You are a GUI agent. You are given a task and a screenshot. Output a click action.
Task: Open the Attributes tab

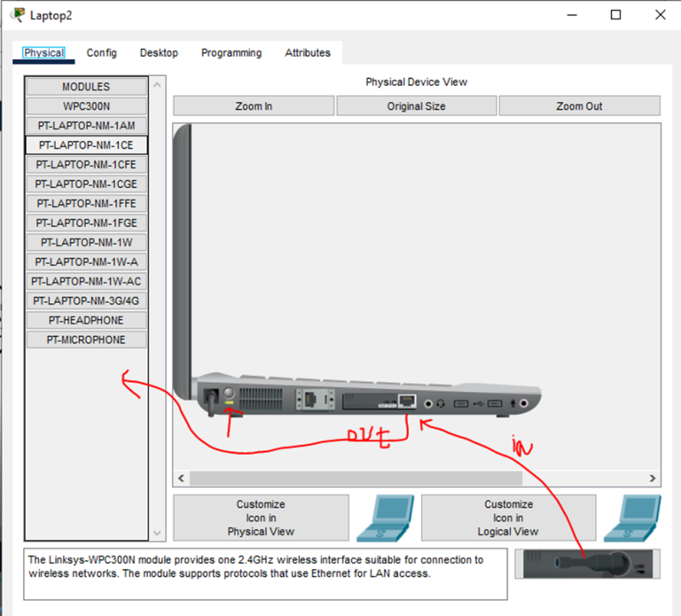point(308,53)
